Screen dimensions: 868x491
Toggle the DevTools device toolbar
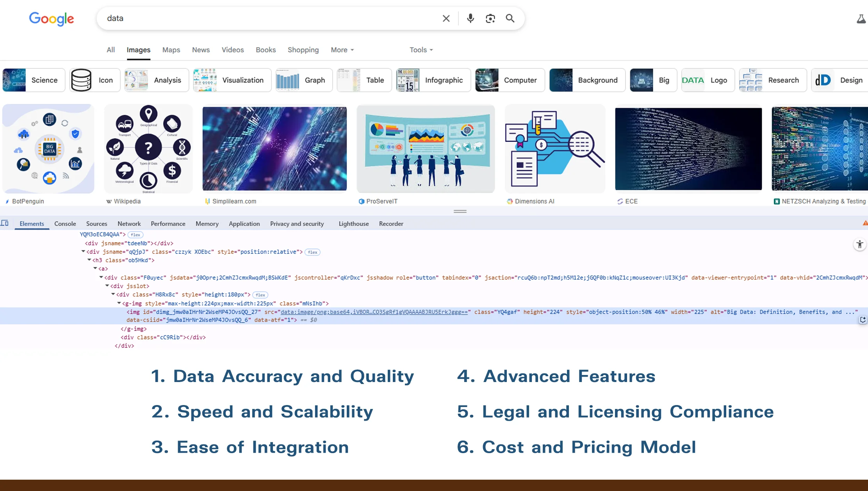[5, 223]
